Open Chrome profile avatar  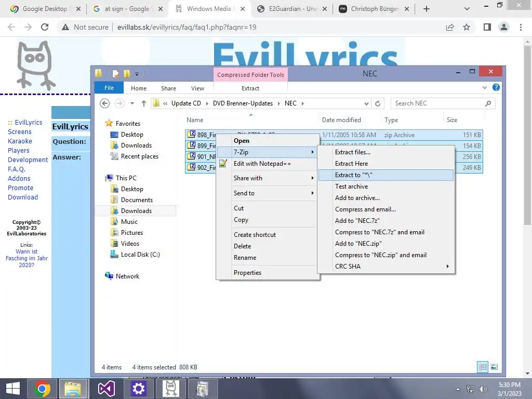point(504,27)
